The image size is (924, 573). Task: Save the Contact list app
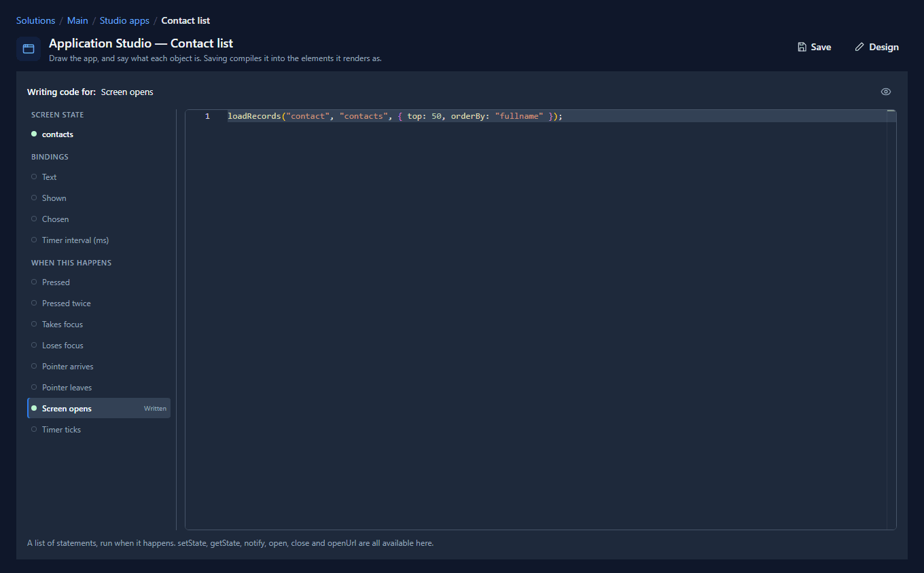point(815,47)
